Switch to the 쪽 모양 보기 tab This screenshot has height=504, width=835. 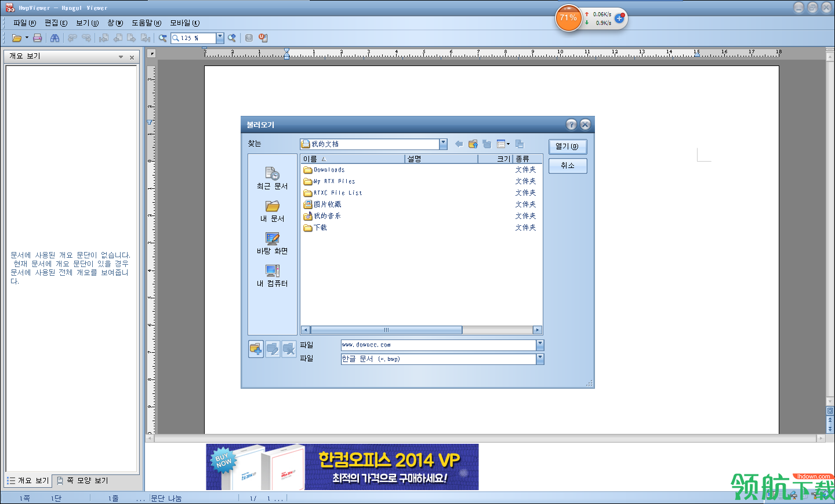[82, 481]
